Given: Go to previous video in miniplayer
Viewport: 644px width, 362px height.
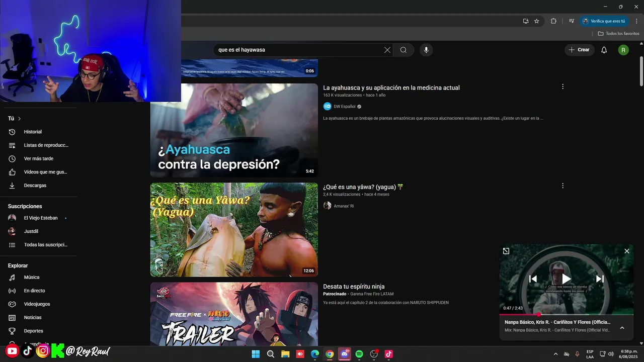Looking at the screenshot, I should (x=533, y=279).
